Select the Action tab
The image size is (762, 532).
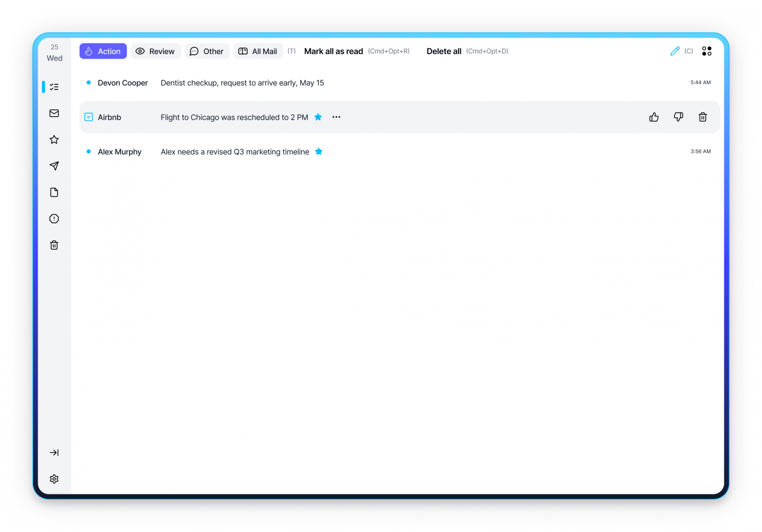[x=103, y=51]
